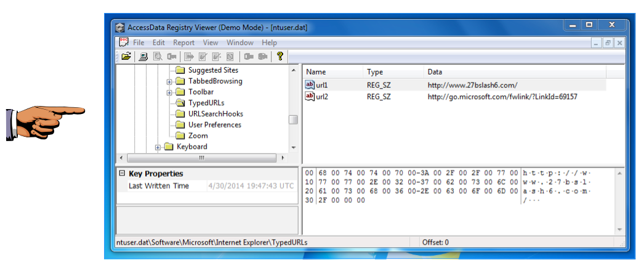
Task: Click the tree scroll right arrow
Action: click(283, 158)
